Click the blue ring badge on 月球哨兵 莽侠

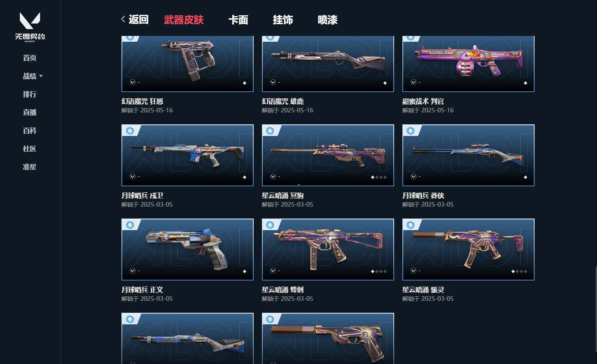pos(411,131)
